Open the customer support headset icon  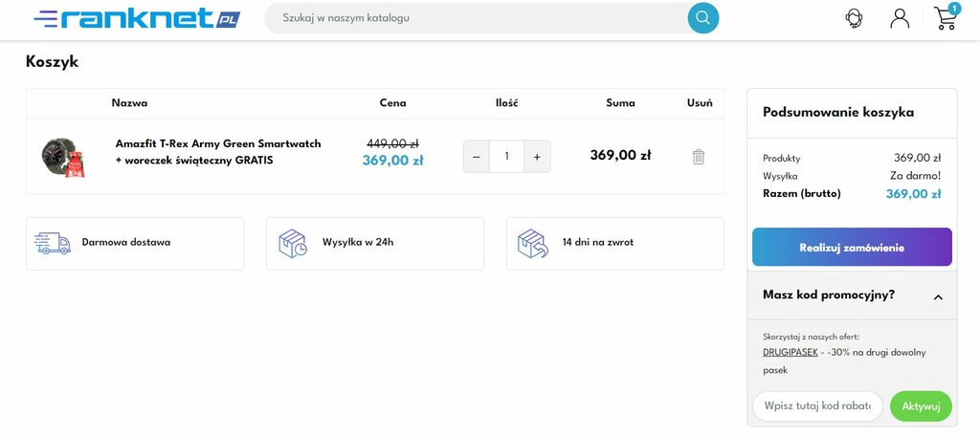854,18
